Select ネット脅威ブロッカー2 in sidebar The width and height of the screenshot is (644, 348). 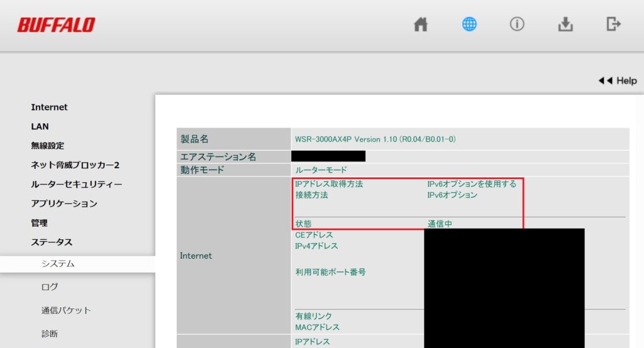click(75, 165)
